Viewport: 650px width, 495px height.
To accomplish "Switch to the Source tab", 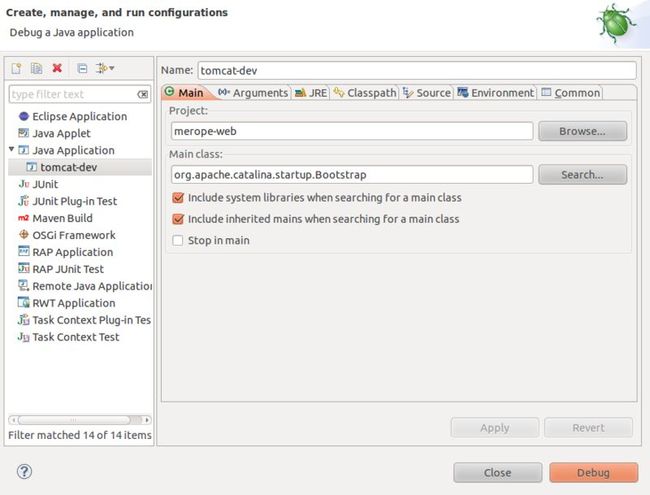I will [427, 93].
